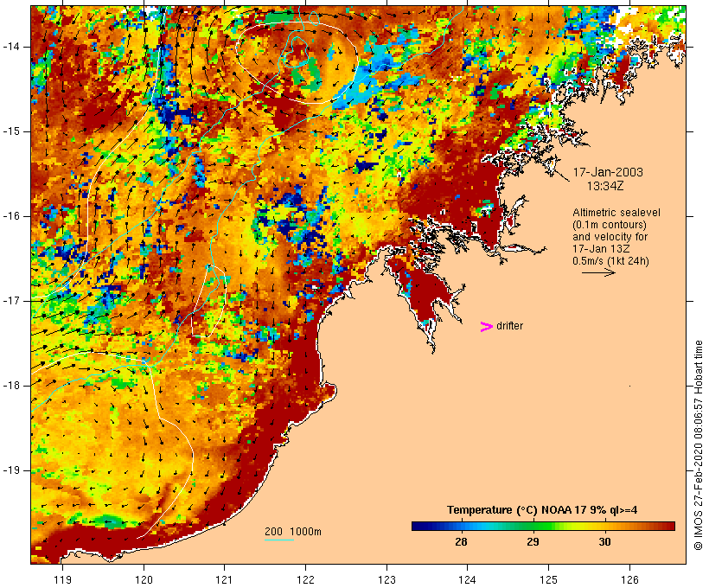
Task: Click the '121' longitude axis label
Action: click(x=224, y=579)
